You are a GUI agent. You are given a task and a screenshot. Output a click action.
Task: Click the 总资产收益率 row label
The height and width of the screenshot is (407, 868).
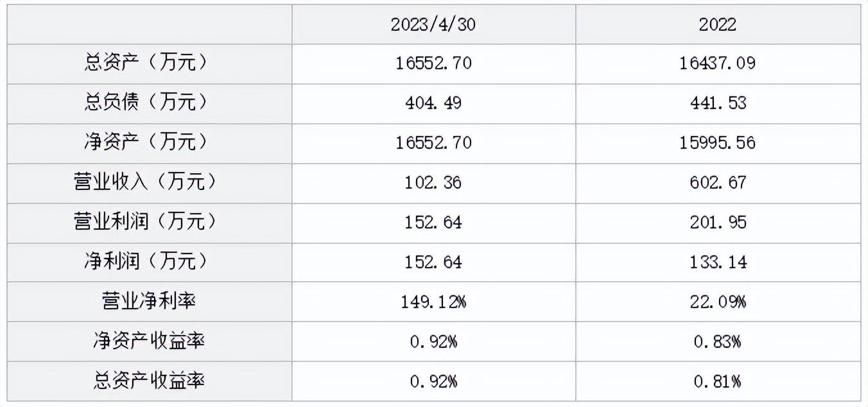(x=148, y=381)
